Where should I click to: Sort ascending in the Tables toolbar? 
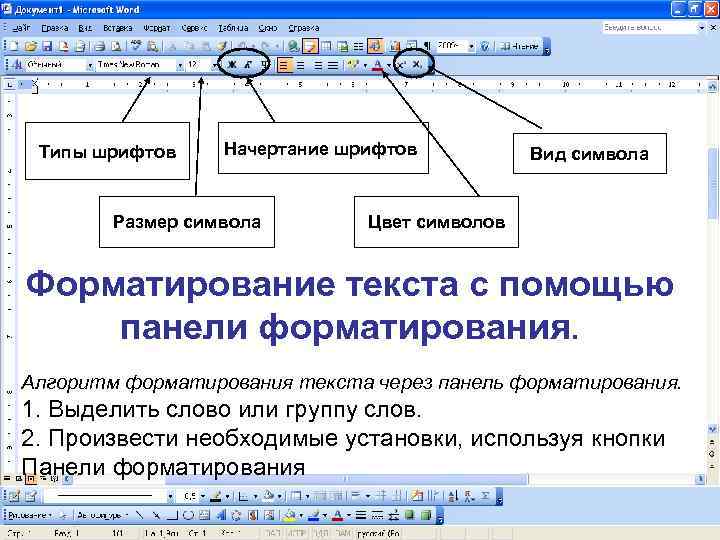pyautogui.click(x=453, y=496)
